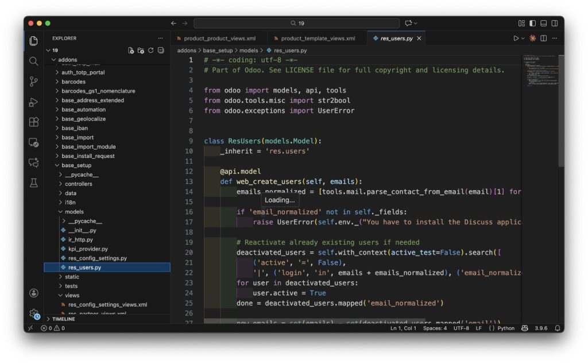Image resolution: width=588 pixels, height=364 pixels.
Task: Open the notifications bell in status bar
Action: (556, 328)
